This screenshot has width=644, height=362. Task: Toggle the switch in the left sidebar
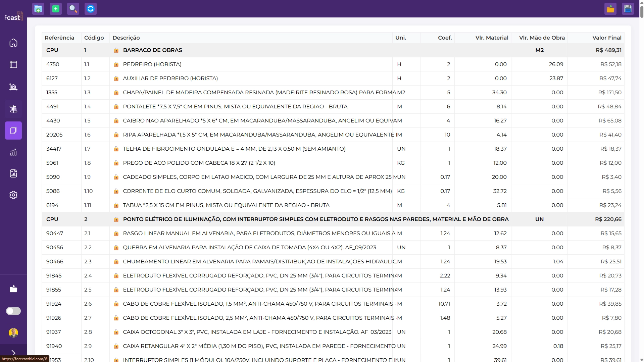[x=13, y=311]
